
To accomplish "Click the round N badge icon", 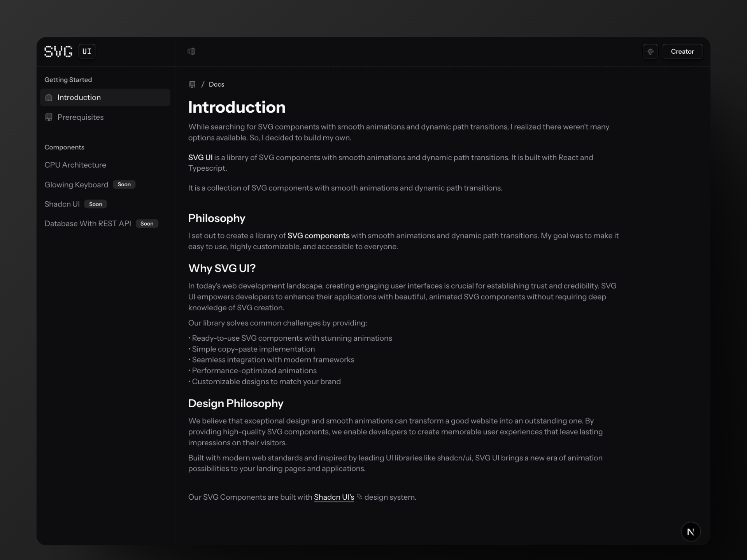I will click(x=691, y=532).
